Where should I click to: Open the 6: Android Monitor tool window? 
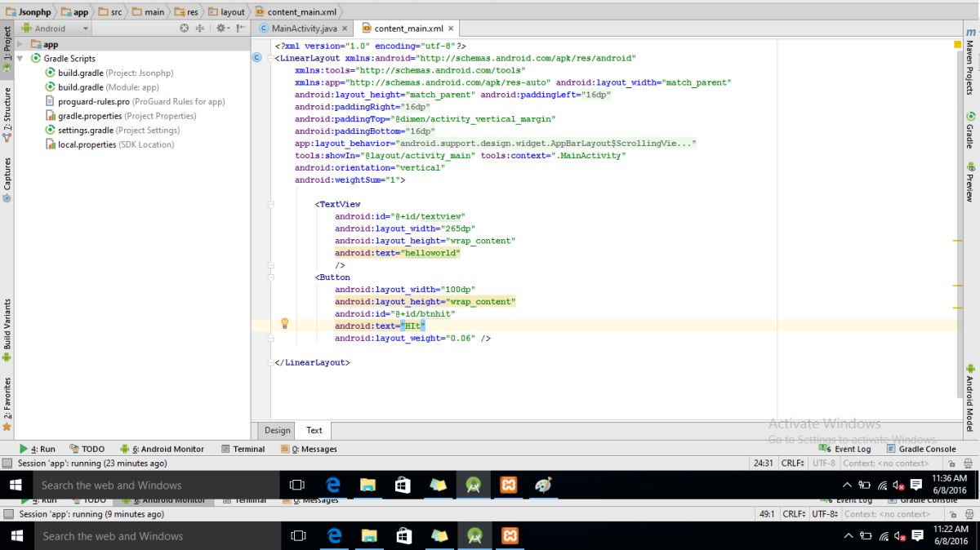pyautogui.click(x=162, y=449)
